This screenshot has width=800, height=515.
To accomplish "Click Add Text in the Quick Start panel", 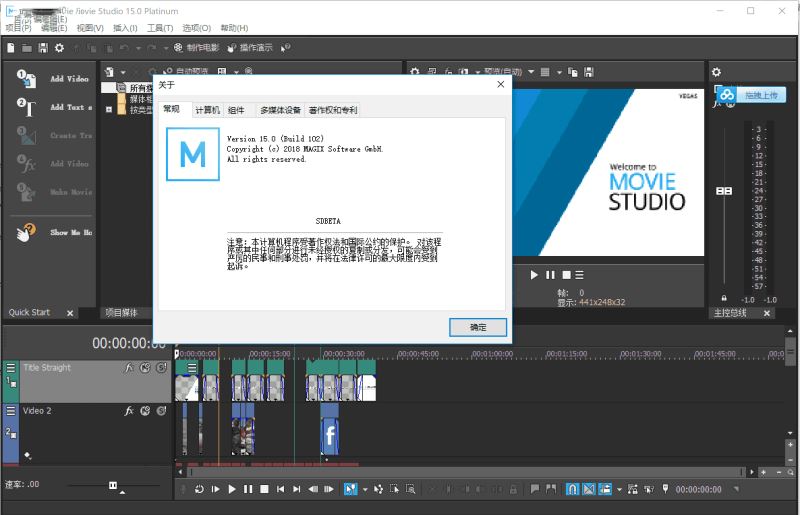I will (54, 107).
